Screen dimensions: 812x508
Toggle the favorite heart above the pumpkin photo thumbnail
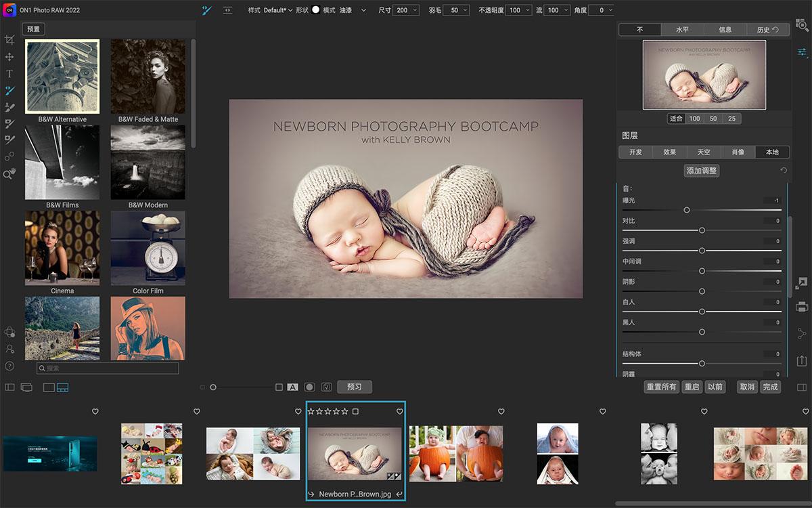pos(501,411)
